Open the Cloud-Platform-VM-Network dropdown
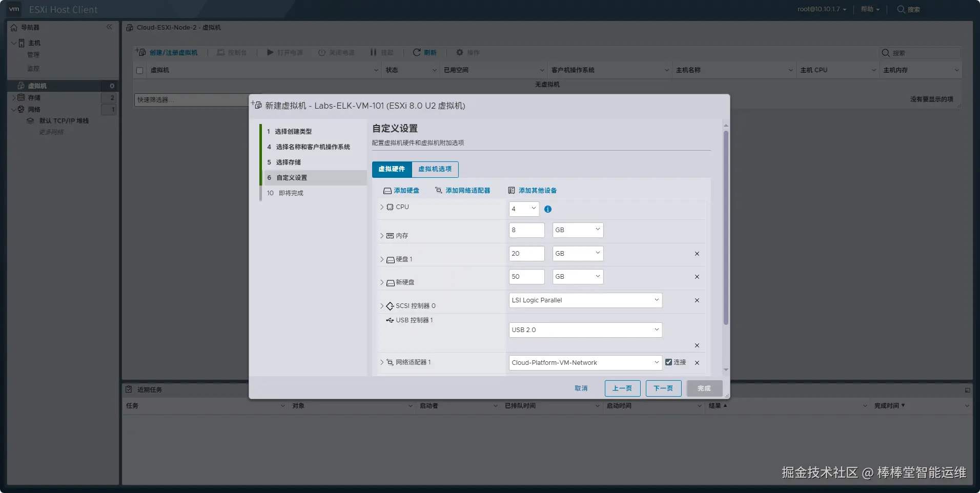The image size is (980, 493). click(585, 363)
